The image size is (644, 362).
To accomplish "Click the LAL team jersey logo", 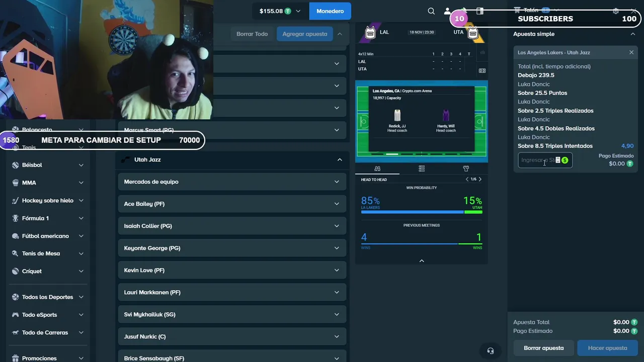I will point(370,32).
